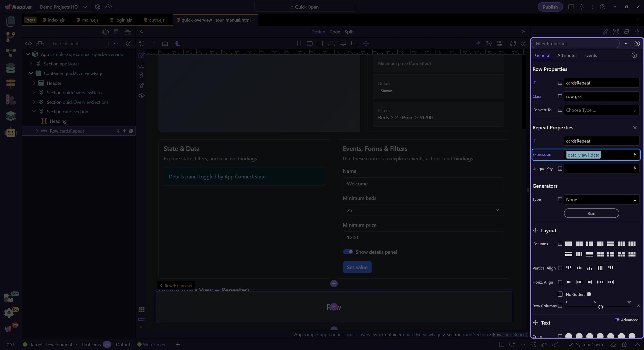Click the Run button under Generators
This screenshot has height=350, width=644.
(x=591, y=213)
